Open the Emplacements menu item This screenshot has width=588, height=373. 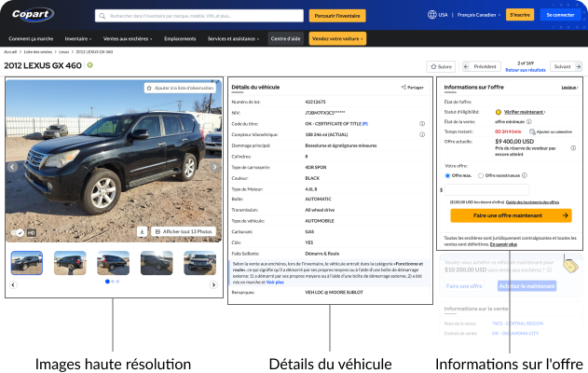click(180, 39)
